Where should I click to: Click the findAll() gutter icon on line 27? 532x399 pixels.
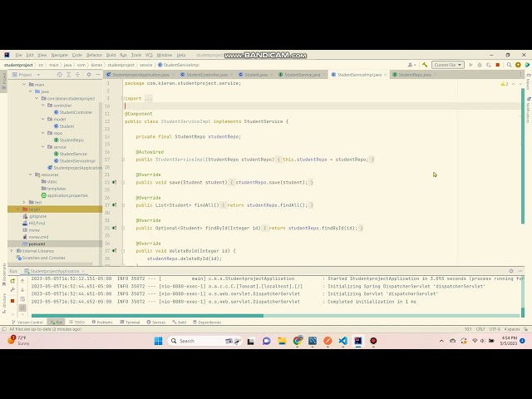(115, 205)
